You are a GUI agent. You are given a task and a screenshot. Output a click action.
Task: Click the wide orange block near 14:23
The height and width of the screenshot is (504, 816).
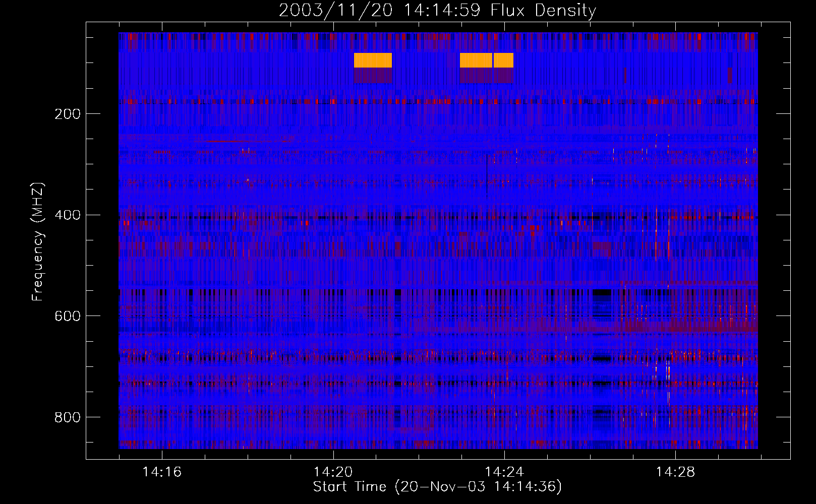[476, 60]
